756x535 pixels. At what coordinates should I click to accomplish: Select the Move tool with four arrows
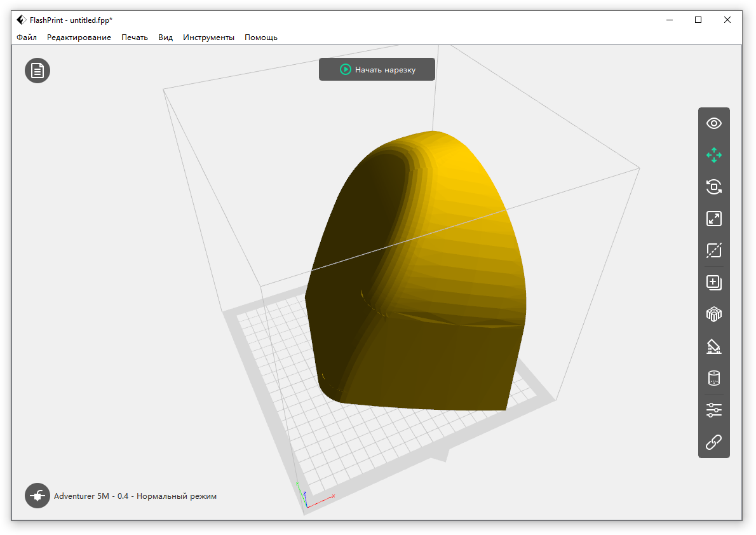(713, 155)
